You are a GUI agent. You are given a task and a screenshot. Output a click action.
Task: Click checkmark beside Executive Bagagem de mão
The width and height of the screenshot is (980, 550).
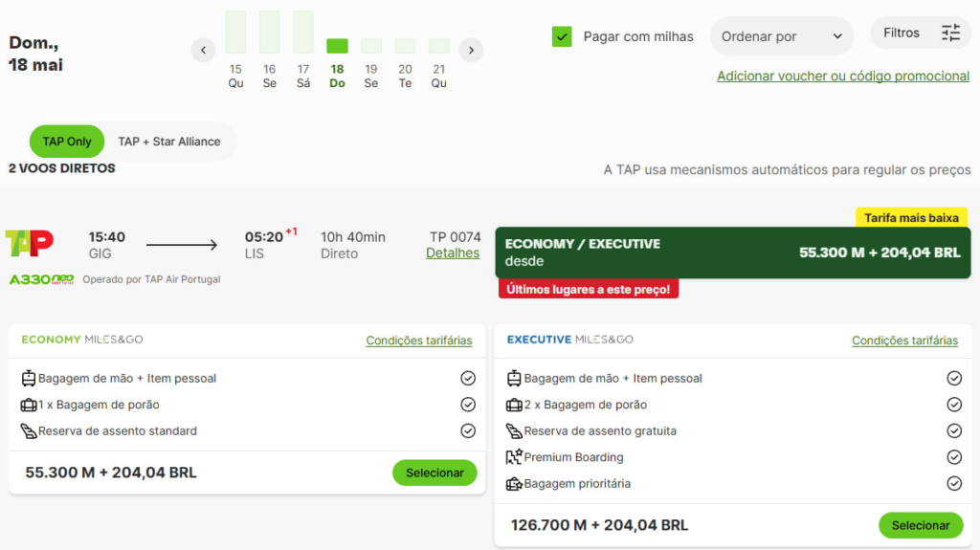(954, 378)
